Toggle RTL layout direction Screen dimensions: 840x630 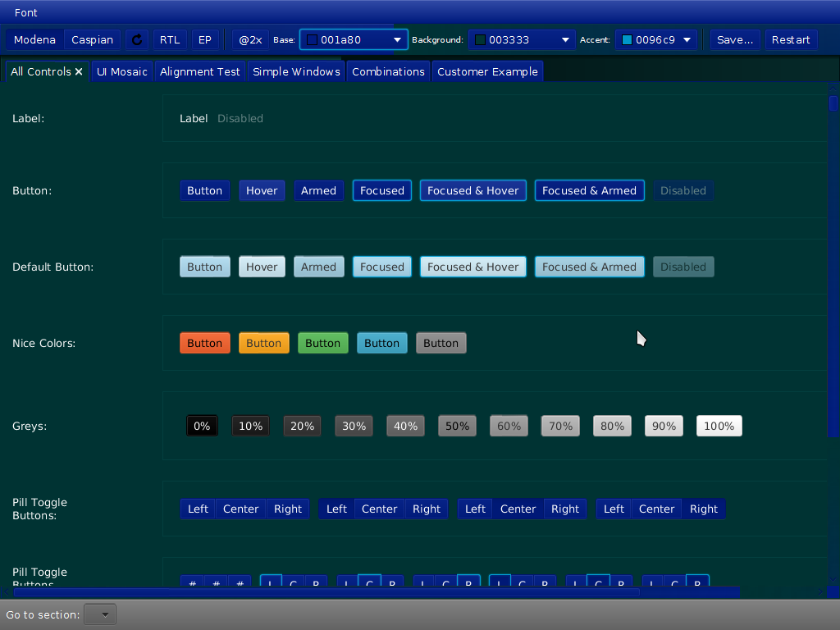[170, 39]
